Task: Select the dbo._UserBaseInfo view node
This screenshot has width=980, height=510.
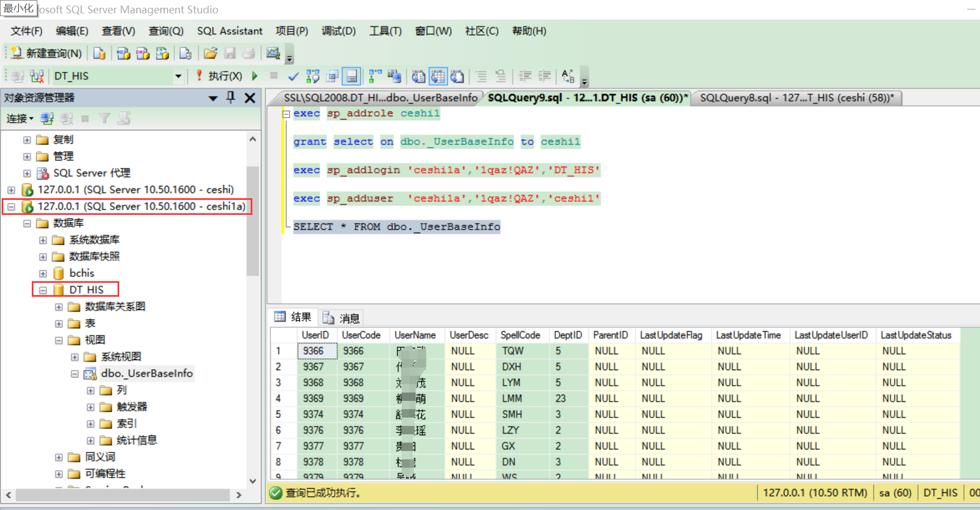Action: [x=147, y=374]
